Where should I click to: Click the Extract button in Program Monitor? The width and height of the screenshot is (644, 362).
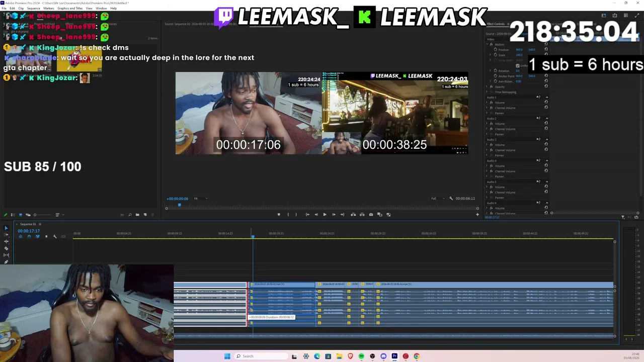[362, 215]
